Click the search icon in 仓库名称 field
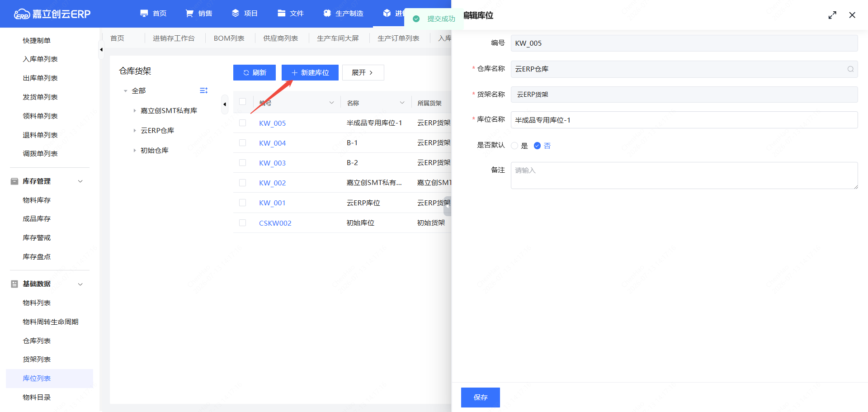The image size is (868, 412). [x=850, y=69]
